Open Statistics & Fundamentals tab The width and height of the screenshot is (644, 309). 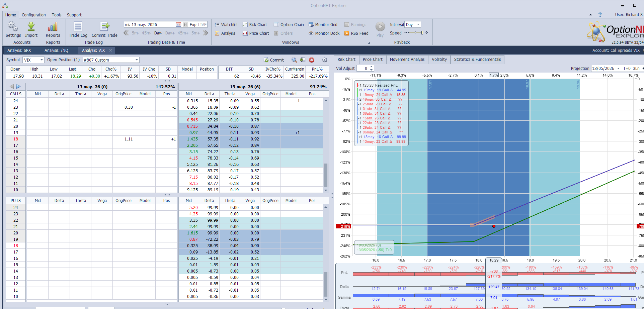477,60
